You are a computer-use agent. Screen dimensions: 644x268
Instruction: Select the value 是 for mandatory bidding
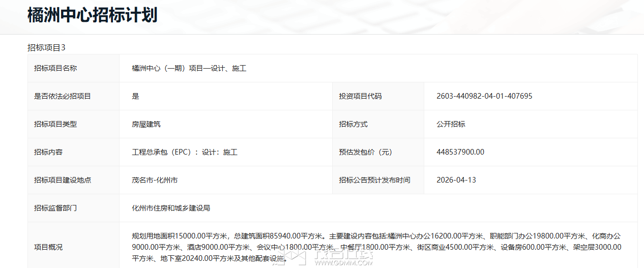point(135,96)
